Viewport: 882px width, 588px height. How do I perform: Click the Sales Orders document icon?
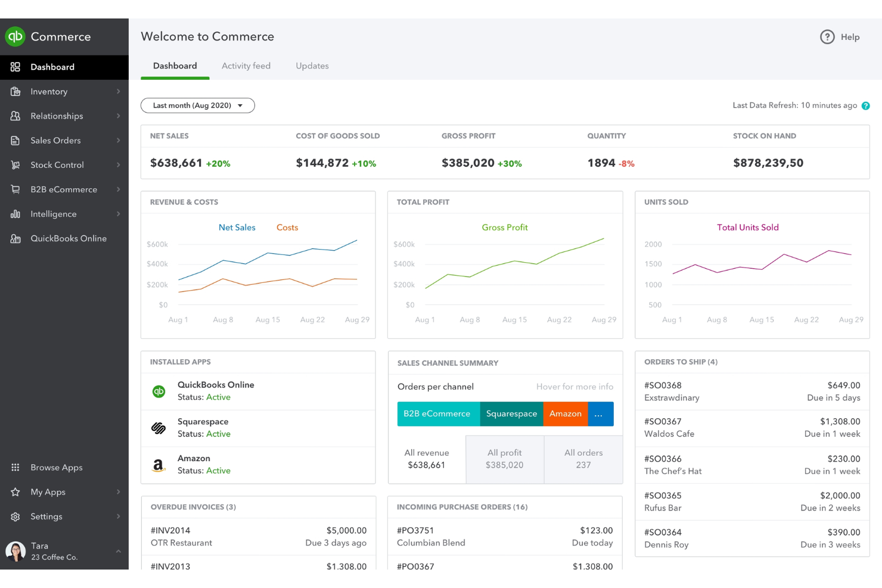pos(15,140)
